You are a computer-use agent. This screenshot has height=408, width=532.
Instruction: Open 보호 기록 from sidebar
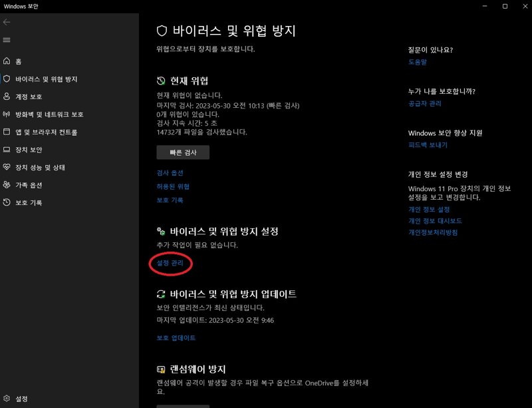point(29,203)
